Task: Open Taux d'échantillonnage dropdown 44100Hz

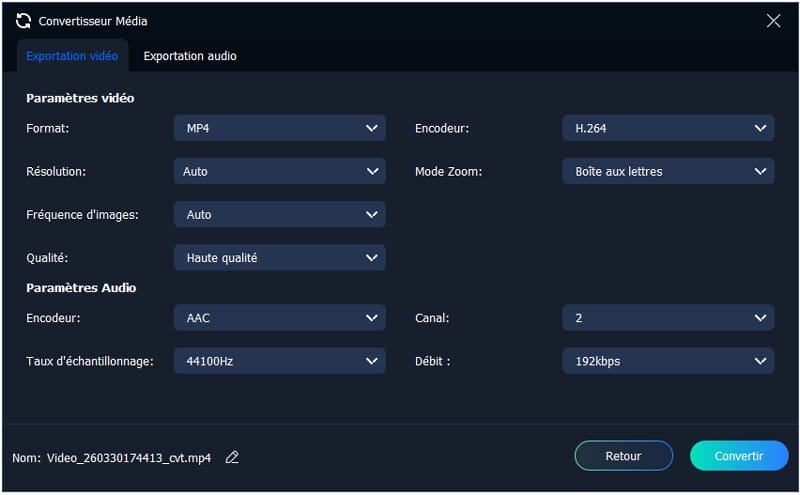Action: pos(279,361)
